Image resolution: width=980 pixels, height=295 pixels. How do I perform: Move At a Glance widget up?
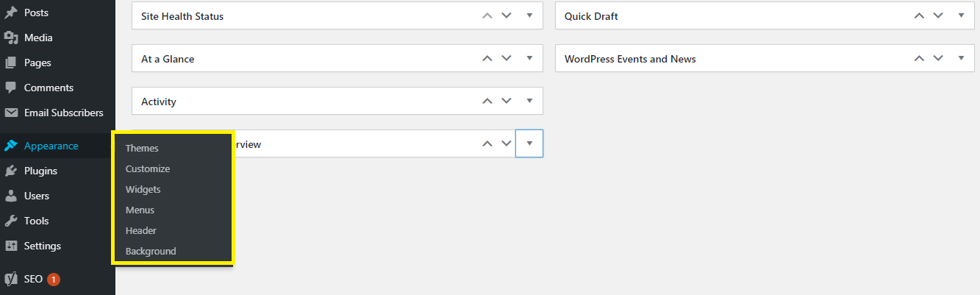[x=487, y=58]
